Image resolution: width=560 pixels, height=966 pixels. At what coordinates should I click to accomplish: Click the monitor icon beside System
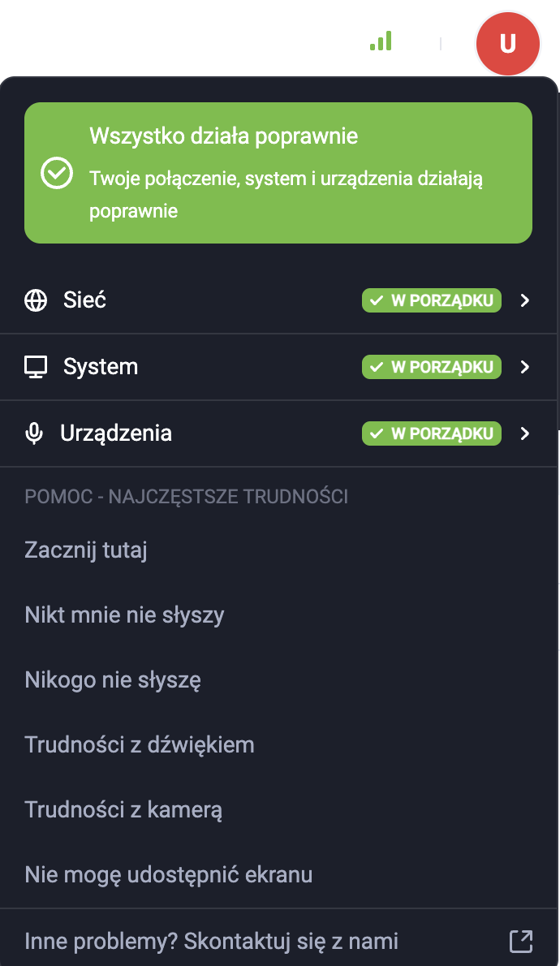point(36,367)
